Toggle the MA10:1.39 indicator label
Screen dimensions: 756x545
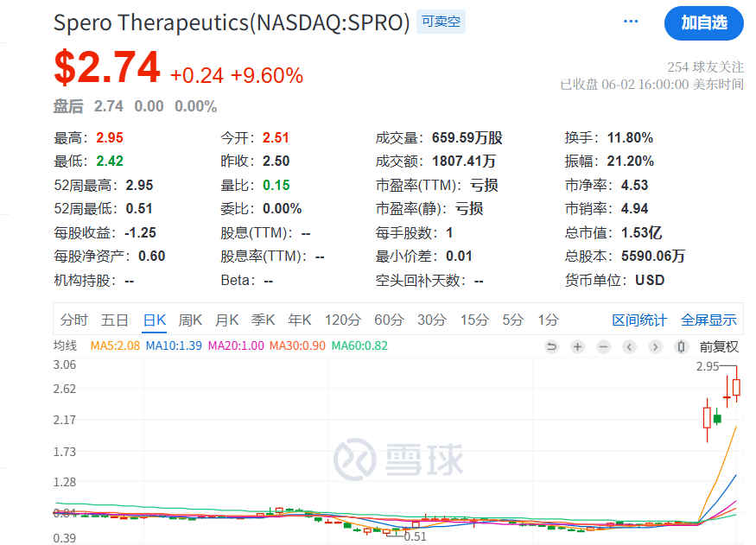(174, 346)
